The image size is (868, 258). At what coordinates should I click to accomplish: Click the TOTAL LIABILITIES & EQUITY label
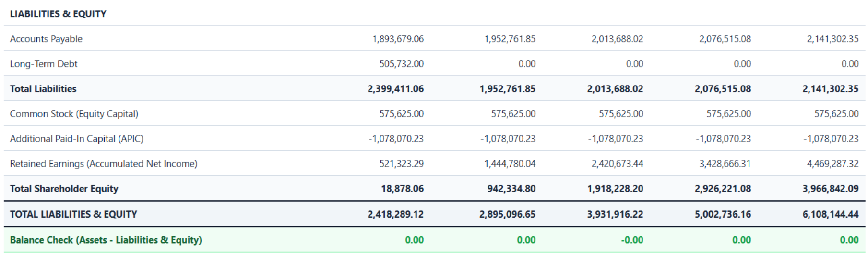click(73, 214)
